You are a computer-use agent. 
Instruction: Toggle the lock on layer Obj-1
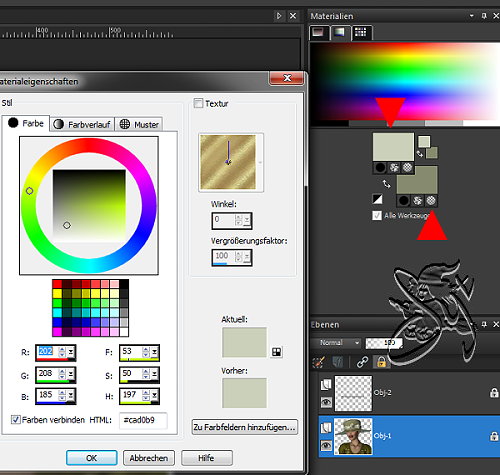coord(494,436)
